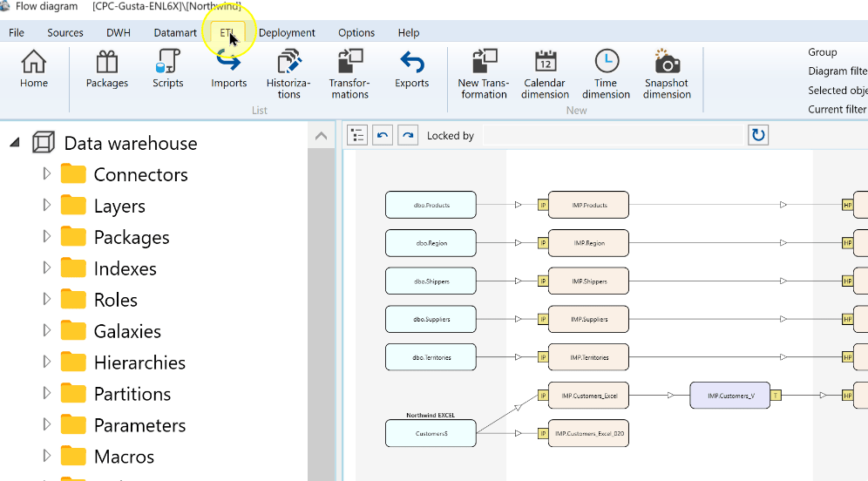This screenshot has height=481, width=868.
Task: Select the Customers$ Excel source node
Action: pyautogui.click(x=431, y=433)
